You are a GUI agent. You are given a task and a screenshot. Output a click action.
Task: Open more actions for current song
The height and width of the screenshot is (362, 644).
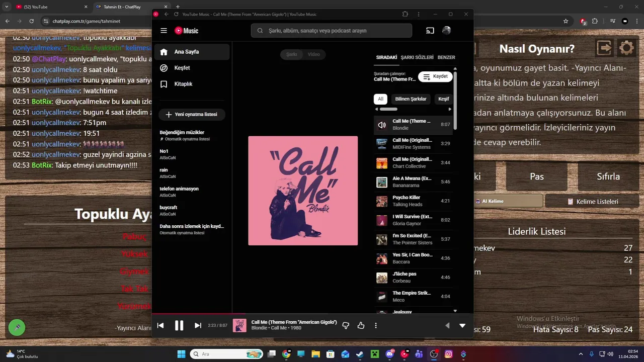click(376, 326)
